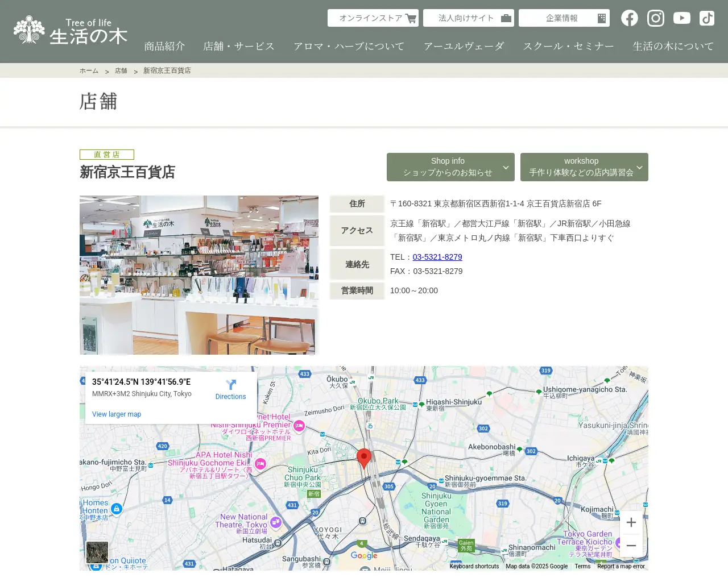The height and width of the screenshot is (582, 728).
Task: Zoom in on the map with the plus control
Action: tap(631, 522)
